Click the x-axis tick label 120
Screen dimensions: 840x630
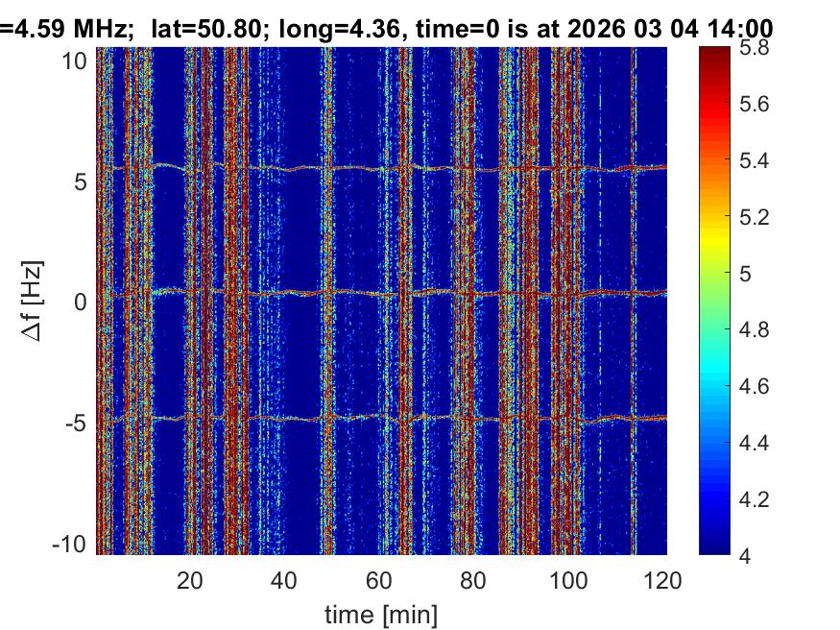[660, 580]
